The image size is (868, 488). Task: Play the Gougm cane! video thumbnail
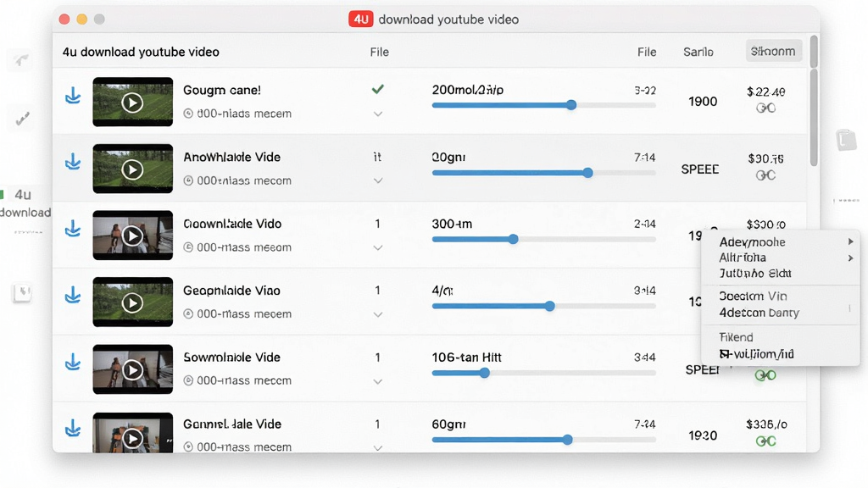click(132, 103)
